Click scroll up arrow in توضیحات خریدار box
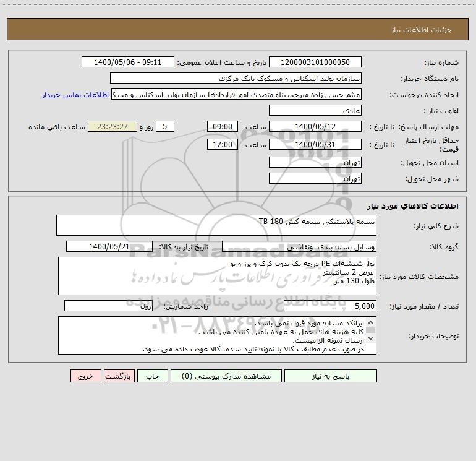 [x=370, y=323]
